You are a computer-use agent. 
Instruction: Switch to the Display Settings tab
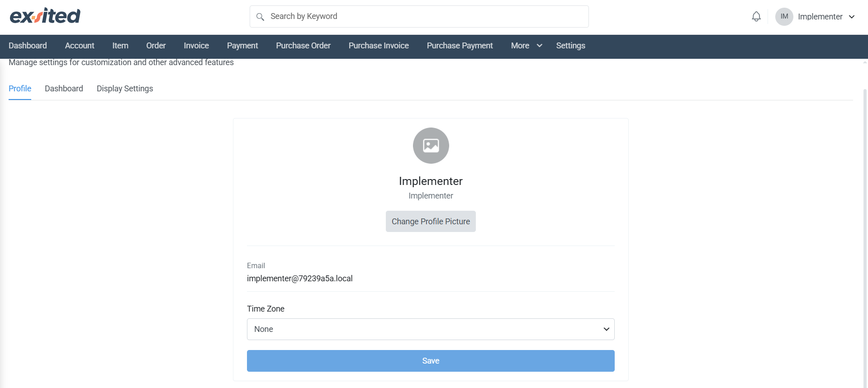point(125,89)
